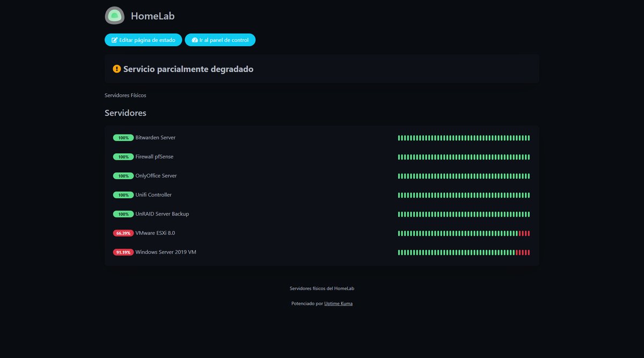The height and width of the screenshot is (358, 644).
Task: Click the red 91.19% badge for Windows Server 2019 VM
Action: [x=123, y=252]
